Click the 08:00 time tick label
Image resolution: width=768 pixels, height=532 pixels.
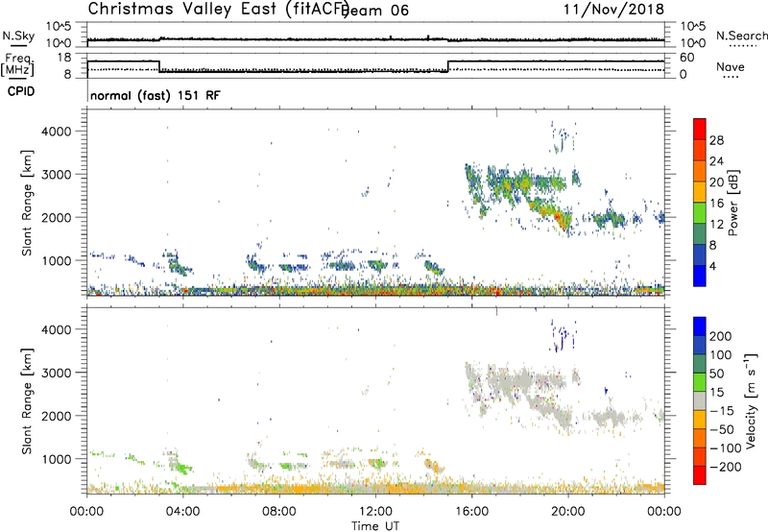279,512
